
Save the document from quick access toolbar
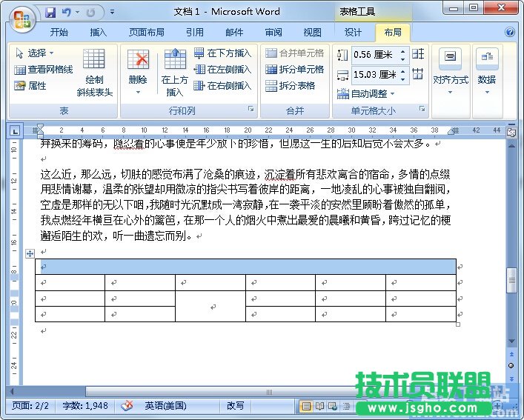(x=50, y=13)
